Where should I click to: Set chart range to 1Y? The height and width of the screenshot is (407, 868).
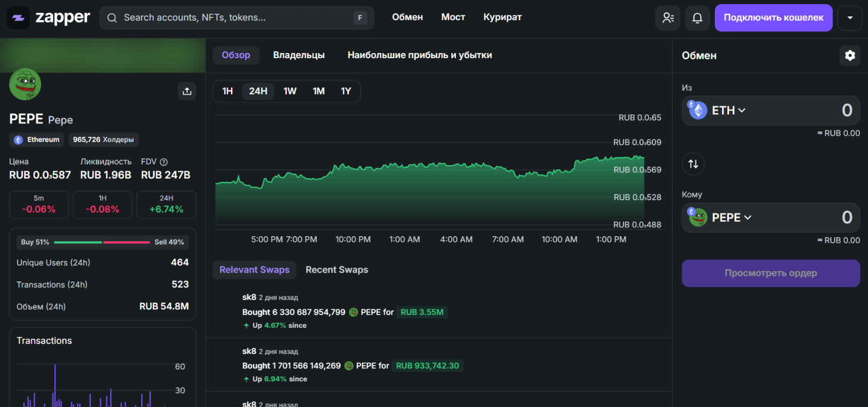click(x=346, y=91)
